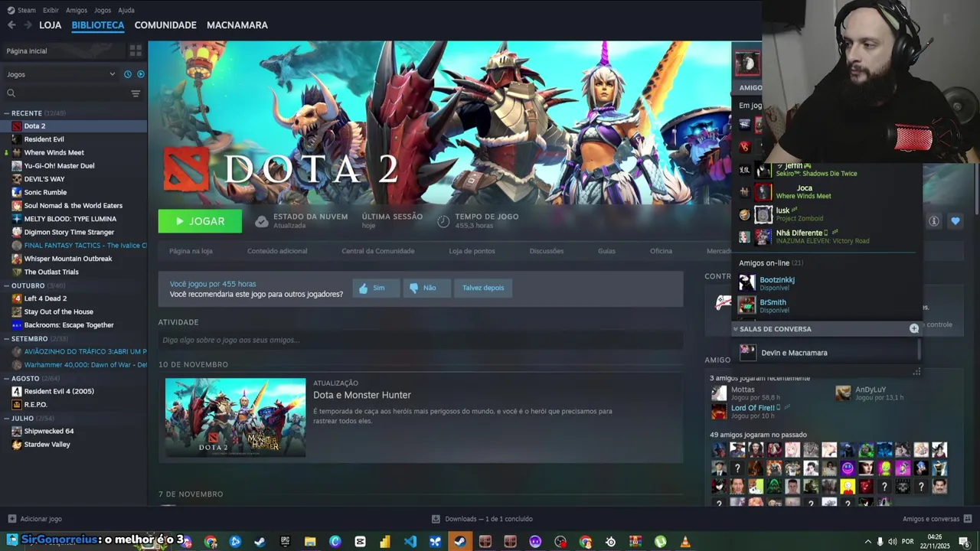Click the Sonic Rumble game icon
This screenshot has height=551, width=980.
[16, 192]
